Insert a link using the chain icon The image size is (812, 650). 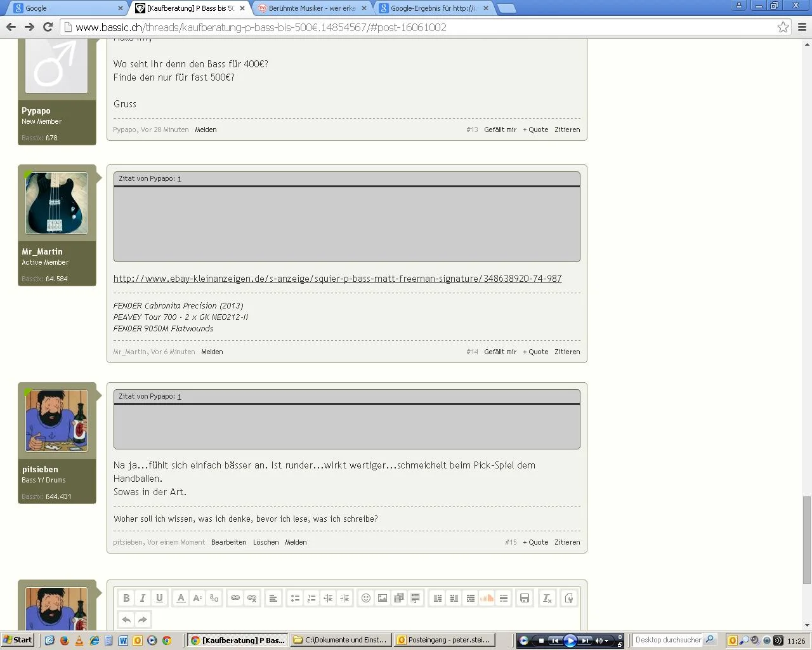235,598
